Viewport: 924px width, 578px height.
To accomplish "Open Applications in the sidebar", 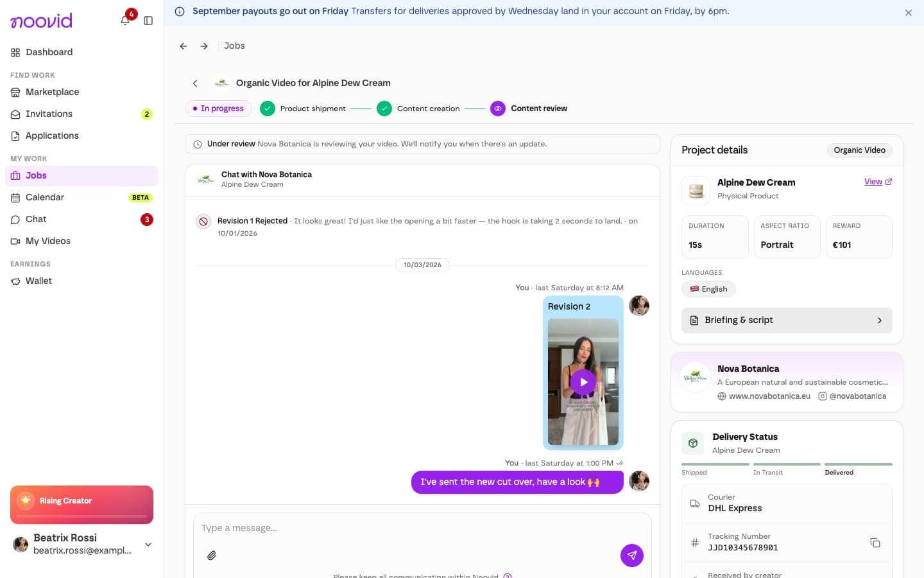I will coord(81,136).
